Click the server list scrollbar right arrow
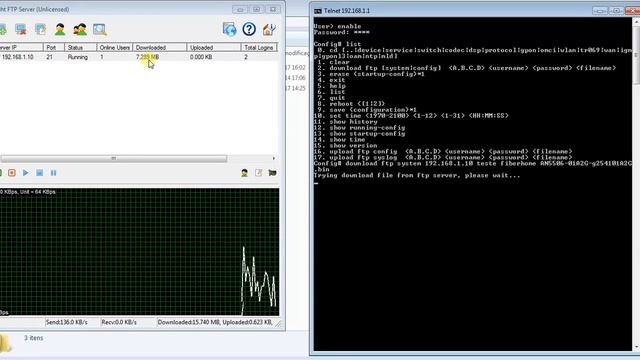Image resolution: width=640 pixels, height=360 pixels. point(273,158)
